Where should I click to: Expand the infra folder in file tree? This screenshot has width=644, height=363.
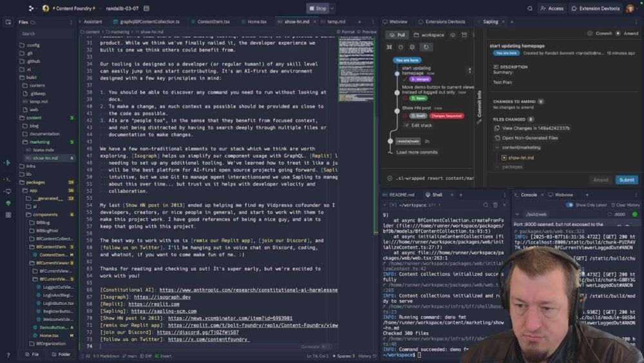(31, 166)
